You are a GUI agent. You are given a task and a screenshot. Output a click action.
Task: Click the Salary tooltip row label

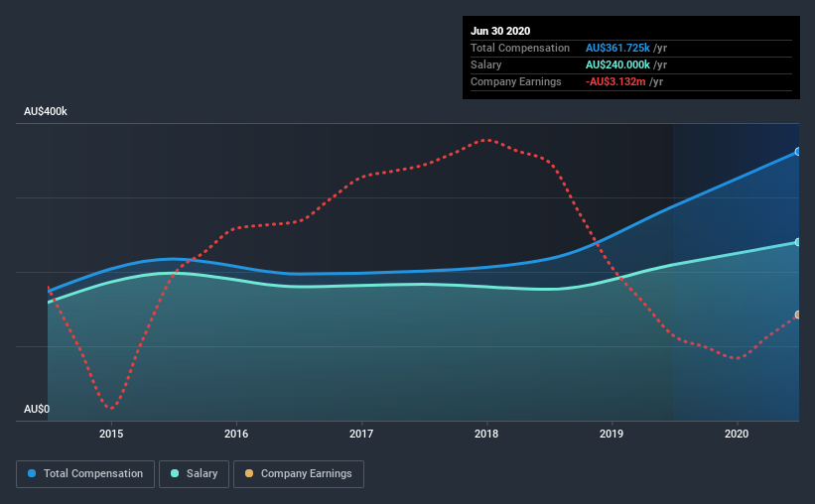486,64
